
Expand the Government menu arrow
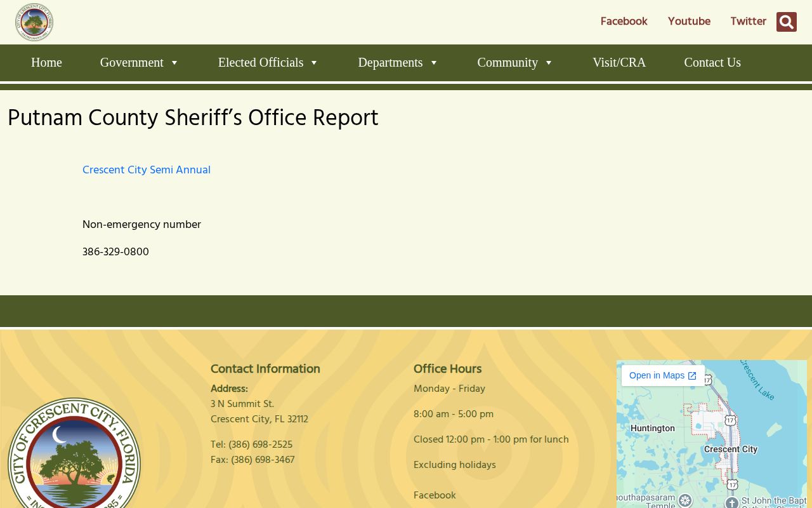click(174, 62)
